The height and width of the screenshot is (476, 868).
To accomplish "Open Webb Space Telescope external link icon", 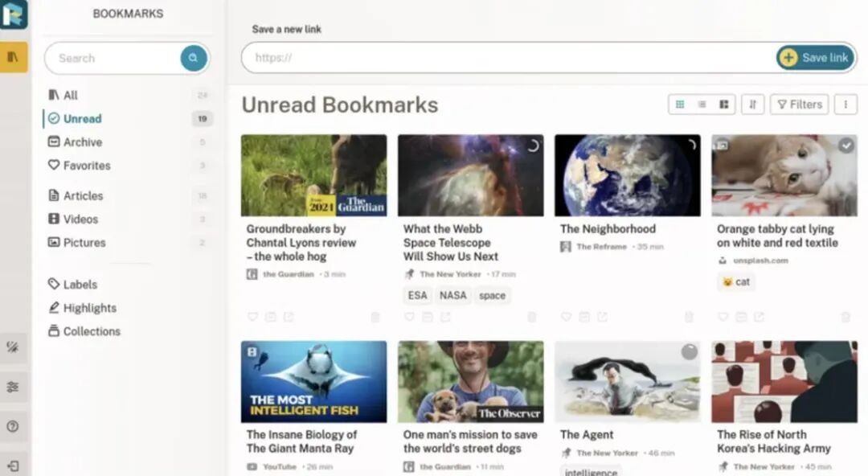I will click(445, 317).
